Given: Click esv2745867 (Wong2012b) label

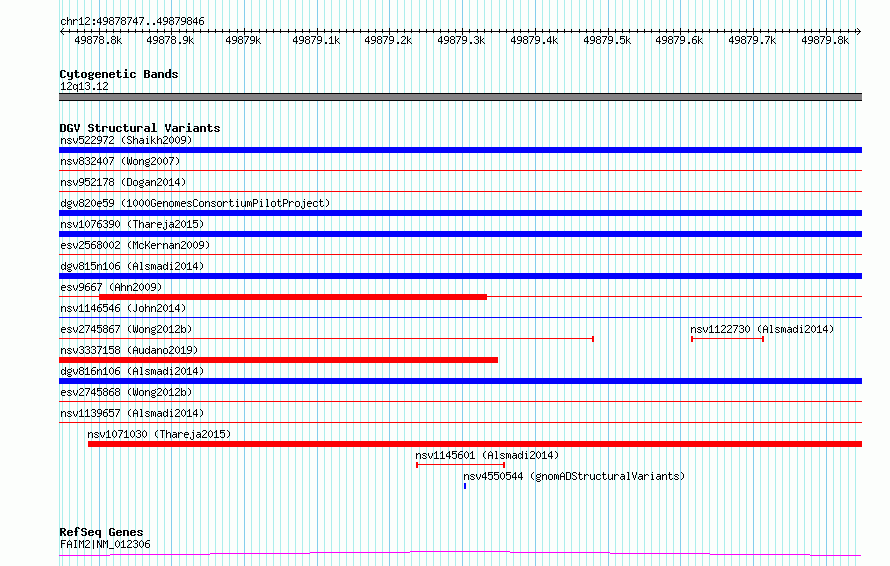Looking at the screenshot, I should point(126,329).
